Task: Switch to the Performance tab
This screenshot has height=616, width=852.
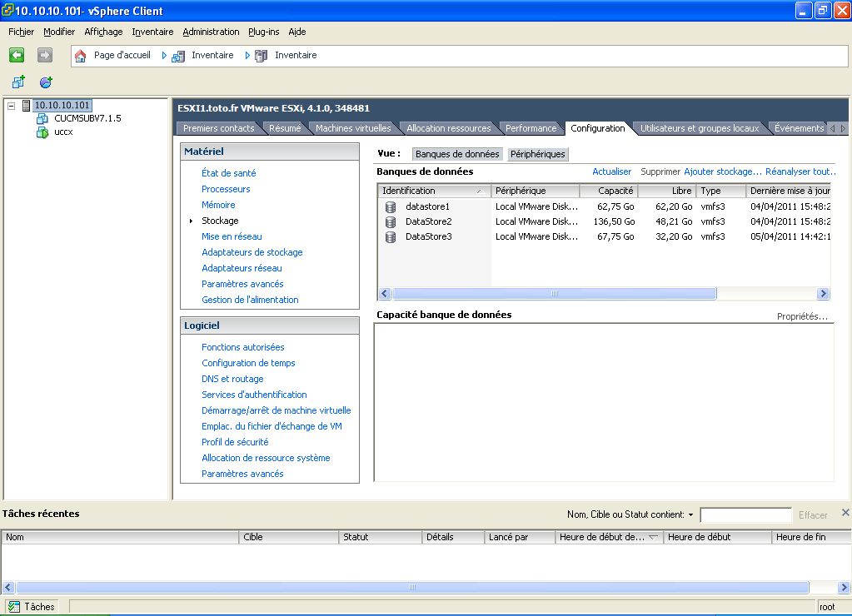Action: (531, 128)
